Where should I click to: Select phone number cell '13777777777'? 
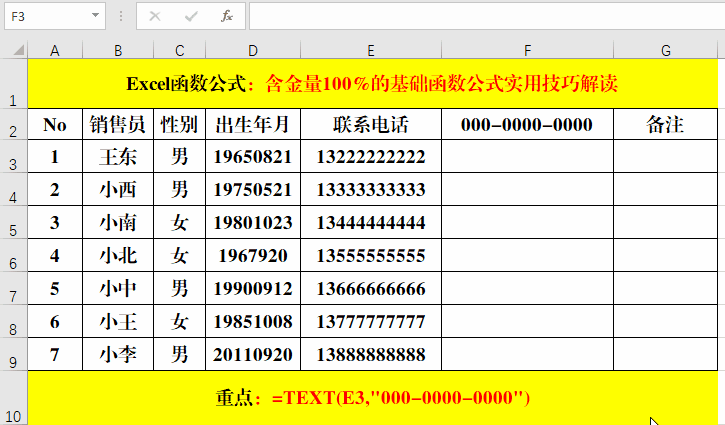(371, 321)
